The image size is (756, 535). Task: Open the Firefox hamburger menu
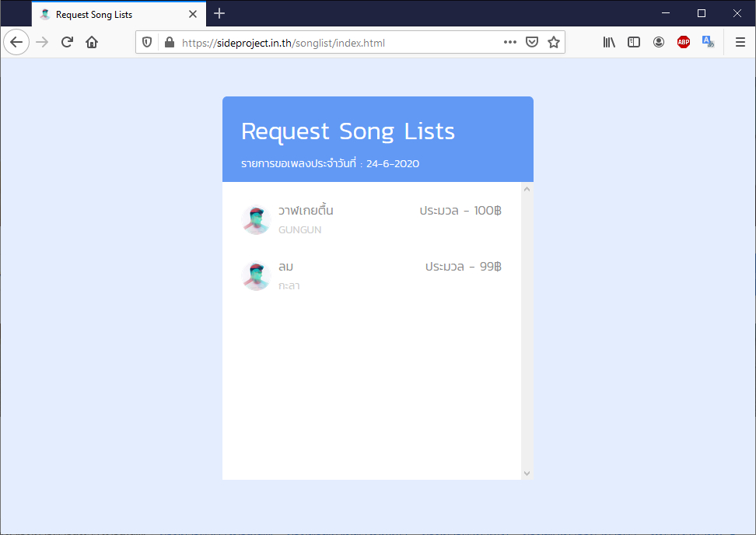738,42
